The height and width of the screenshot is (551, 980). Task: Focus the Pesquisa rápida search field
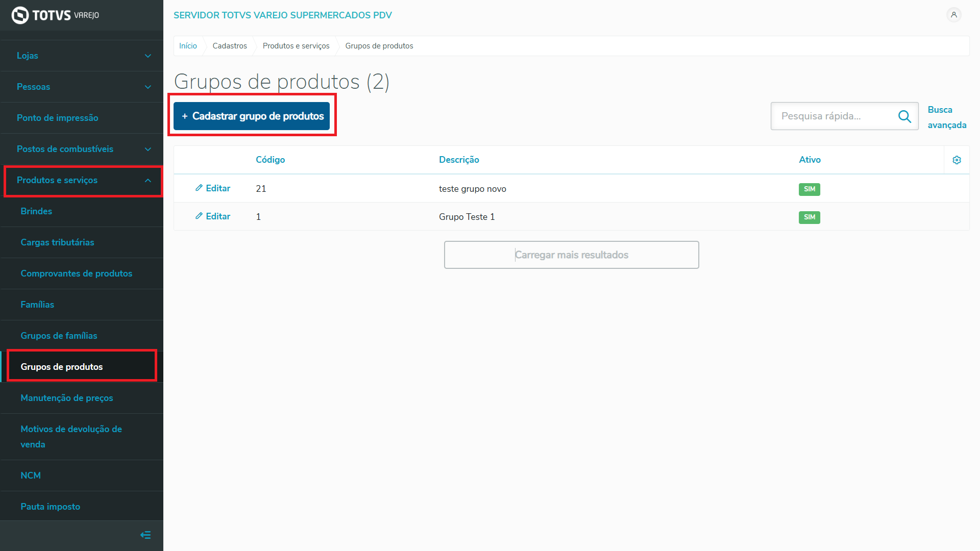(835, 116)
